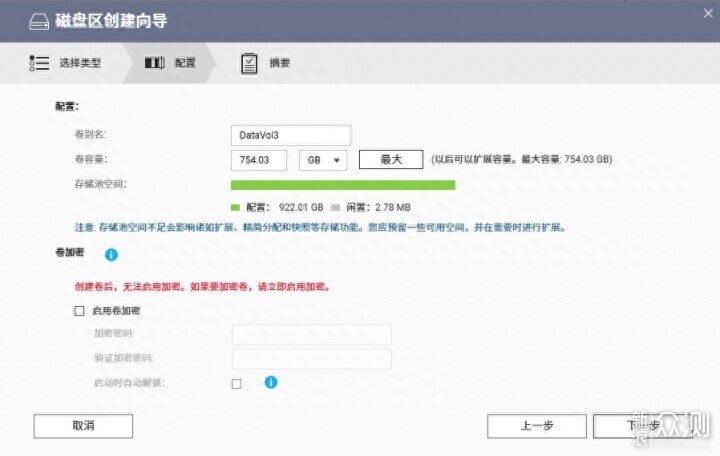The height and width of the screenshot is (456, 720).
Task: Click green 配置 legend square
Action: [x=235, y=208]
